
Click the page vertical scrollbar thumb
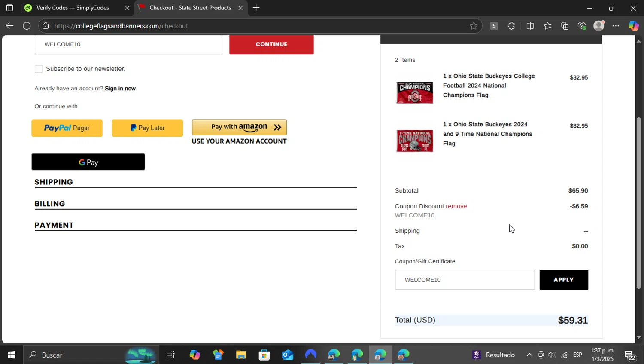point(639,203)
